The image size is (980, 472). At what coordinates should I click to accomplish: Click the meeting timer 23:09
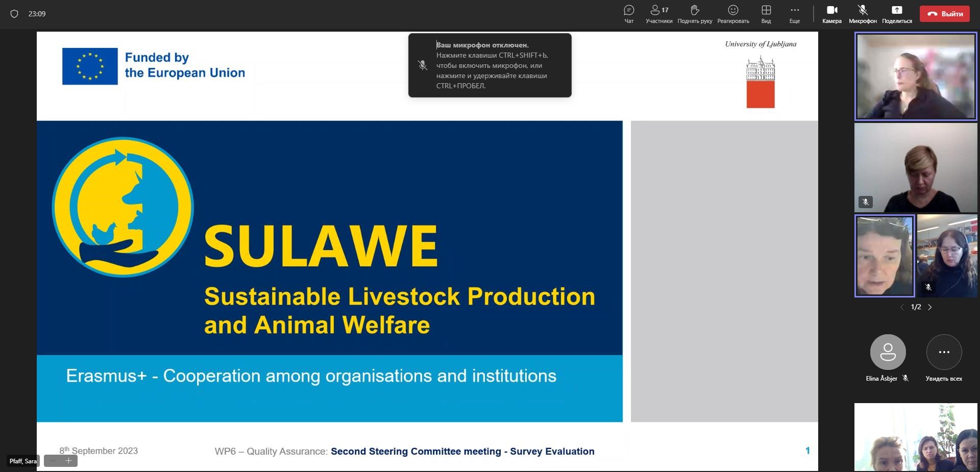[x=37, y=14]
